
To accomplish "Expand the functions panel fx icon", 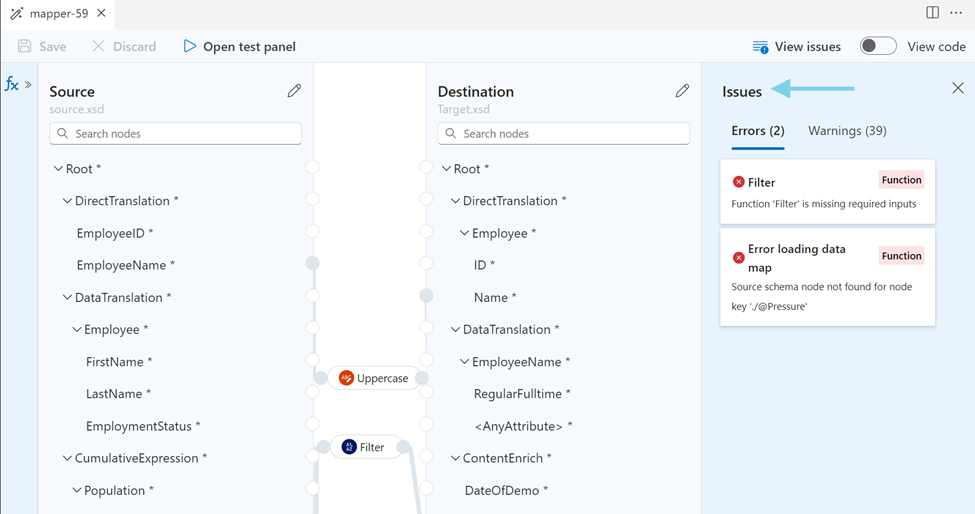I will point(13,85).
